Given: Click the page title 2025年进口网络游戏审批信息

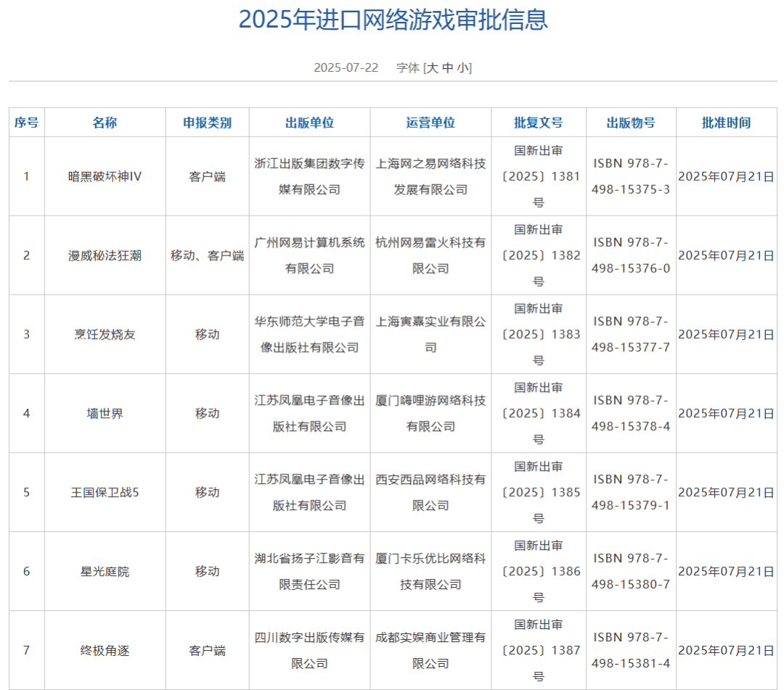Looking at the screenshot, I should 393,20.
